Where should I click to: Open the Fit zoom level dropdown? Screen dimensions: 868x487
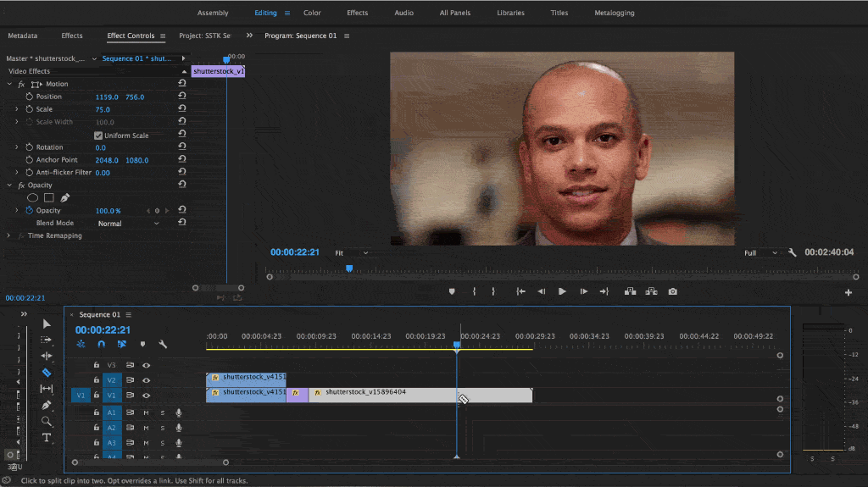click(x=352, y=252)
